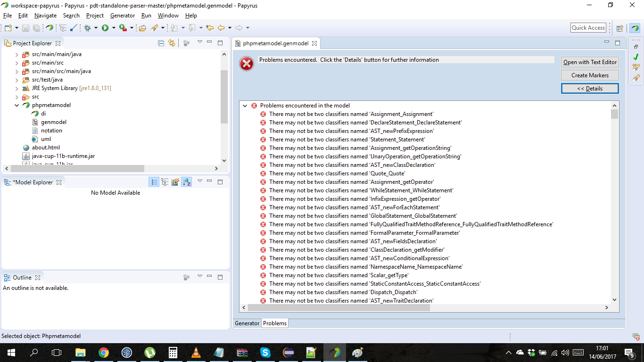Click Last Edit Location arrow icon
Screen dimensions: 644x362
coord(210,28)
